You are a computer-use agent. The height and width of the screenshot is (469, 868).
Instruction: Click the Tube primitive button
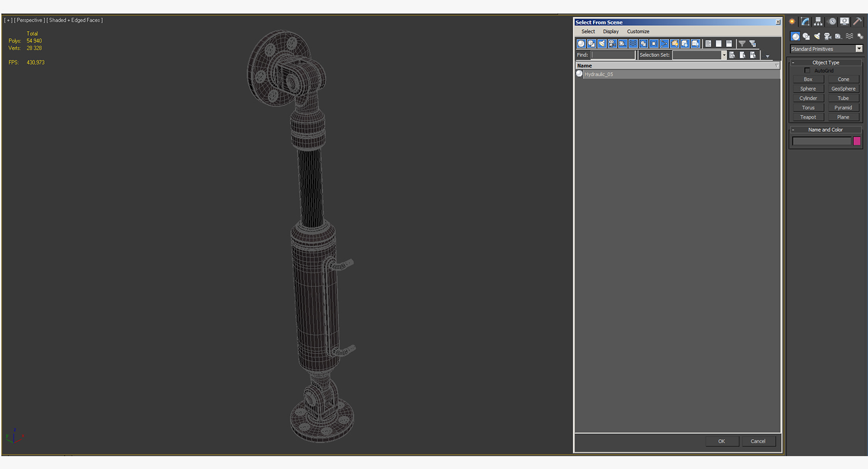pyautogui.click(x=843, y=98)
